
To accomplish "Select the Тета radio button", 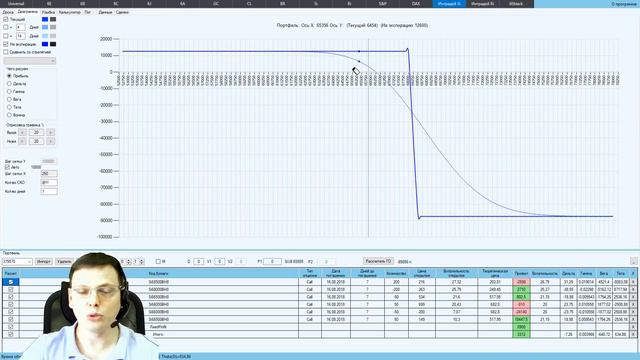I will [x=9, y=107].
